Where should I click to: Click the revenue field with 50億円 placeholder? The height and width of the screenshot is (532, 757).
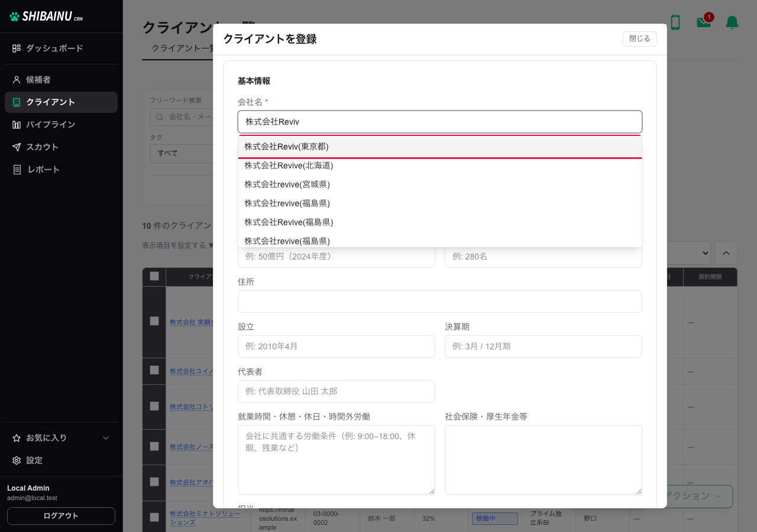click(x=336, y=257)
